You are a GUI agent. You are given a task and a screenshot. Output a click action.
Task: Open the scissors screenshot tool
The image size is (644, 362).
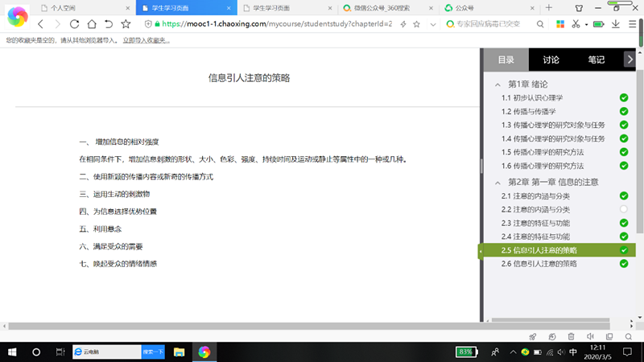576,24
